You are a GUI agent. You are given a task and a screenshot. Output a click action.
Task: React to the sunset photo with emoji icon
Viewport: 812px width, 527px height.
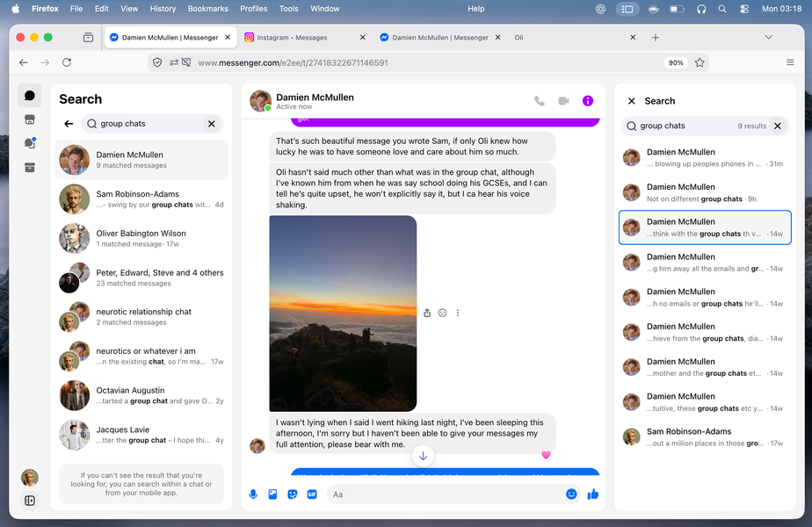click(442, 313)
